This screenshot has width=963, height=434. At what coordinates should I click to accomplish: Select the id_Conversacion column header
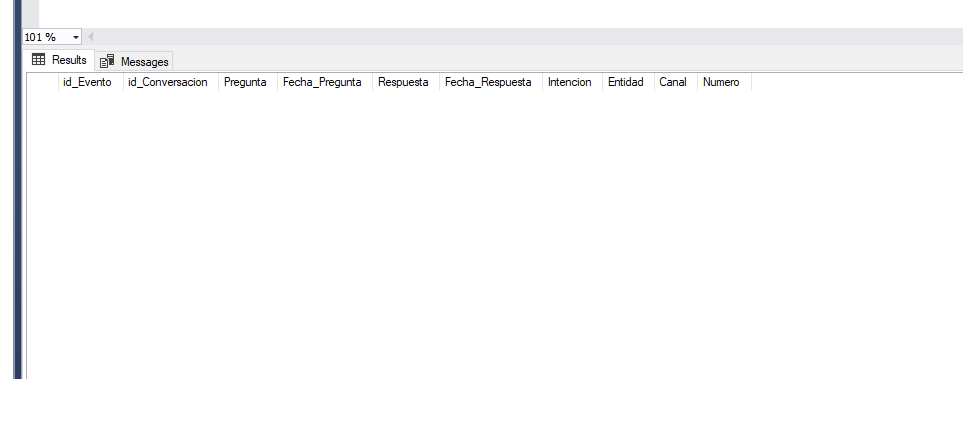167,82
